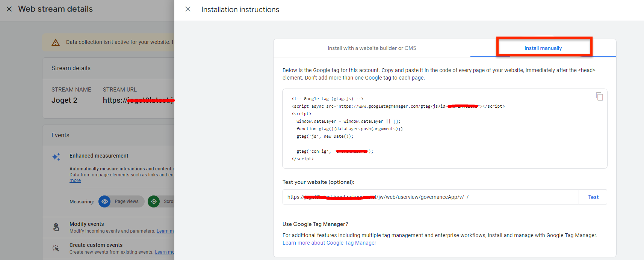The image size is (644, 260).
Task: Click the Enhanced measurement sparkle icon
Action: tap(56, 157)
